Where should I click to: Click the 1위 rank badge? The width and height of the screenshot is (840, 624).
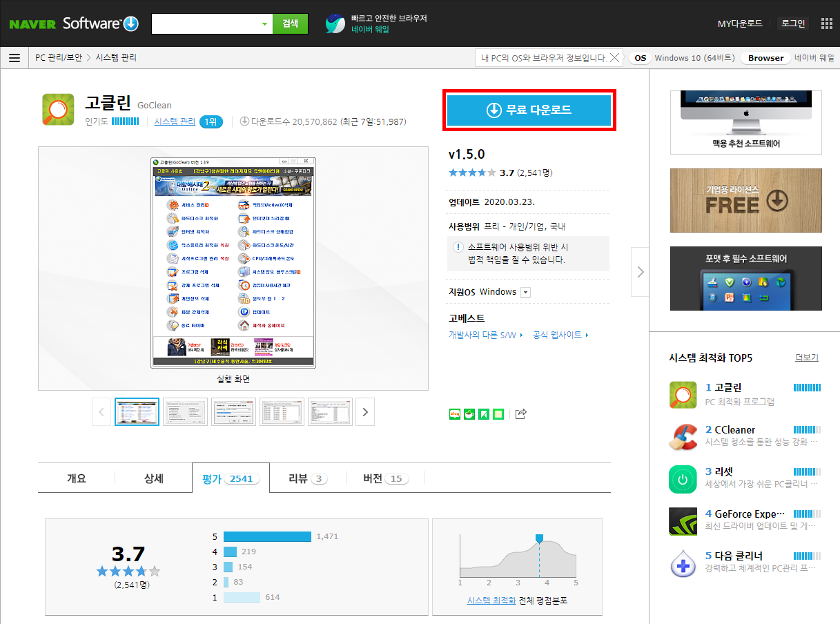pos(211,122)
